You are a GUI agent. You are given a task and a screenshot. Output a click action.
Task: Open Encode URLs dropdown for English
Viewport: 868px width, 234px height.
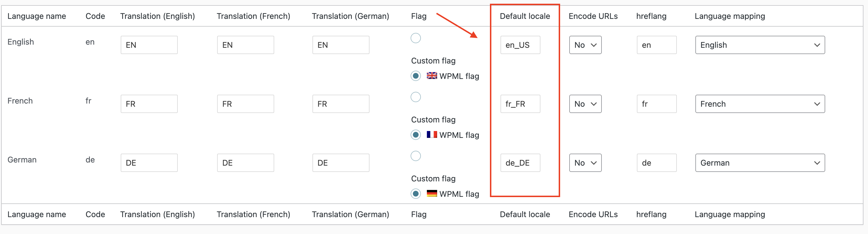click(x=585, y=45)
